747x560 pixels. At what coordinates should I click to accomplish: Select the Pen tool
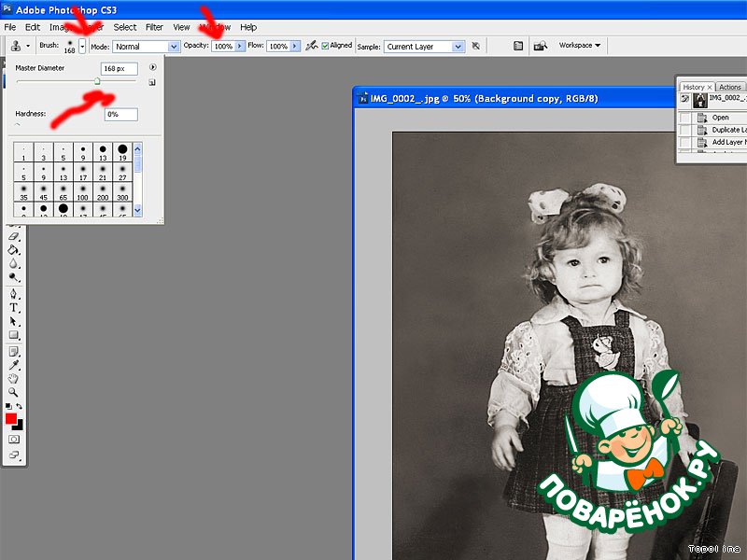coord(14,294)
